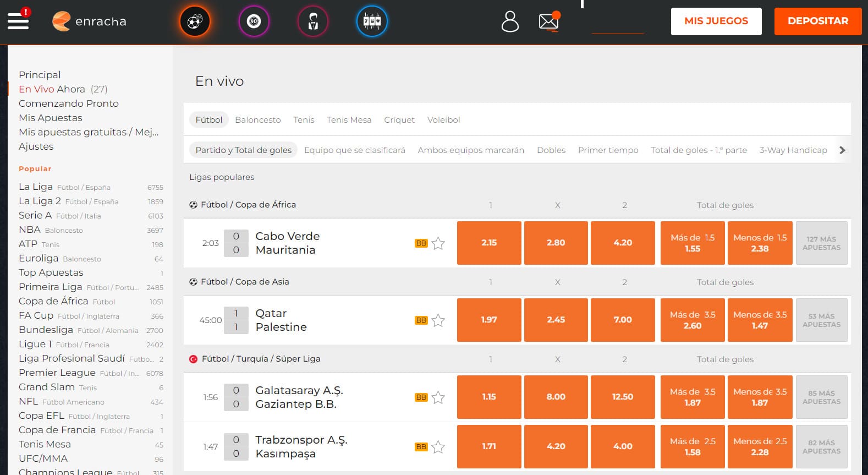Screen dimensions: 868x475
Task: Bet Menos de 2.5 at 2.28 for Trabzonspor
Action: pos(760,446)
